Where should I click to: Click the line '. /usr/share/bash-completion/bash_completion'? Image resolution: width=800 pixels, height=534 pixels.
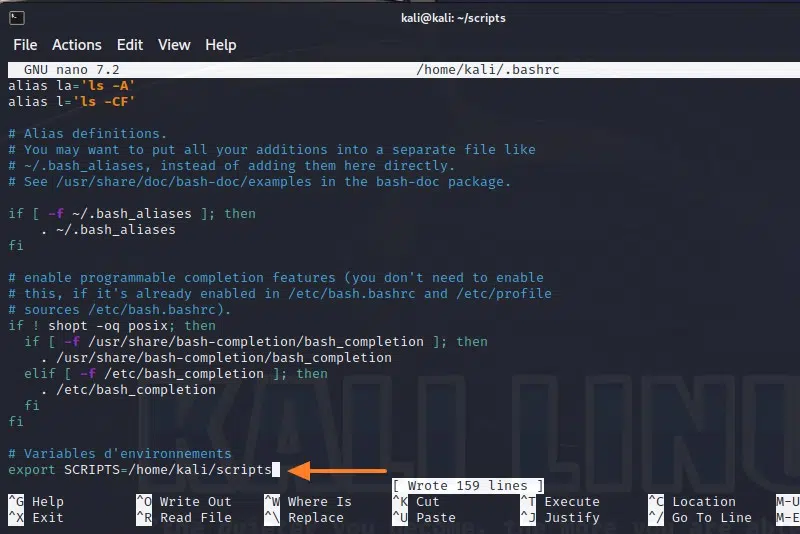[x=216, y=358]
